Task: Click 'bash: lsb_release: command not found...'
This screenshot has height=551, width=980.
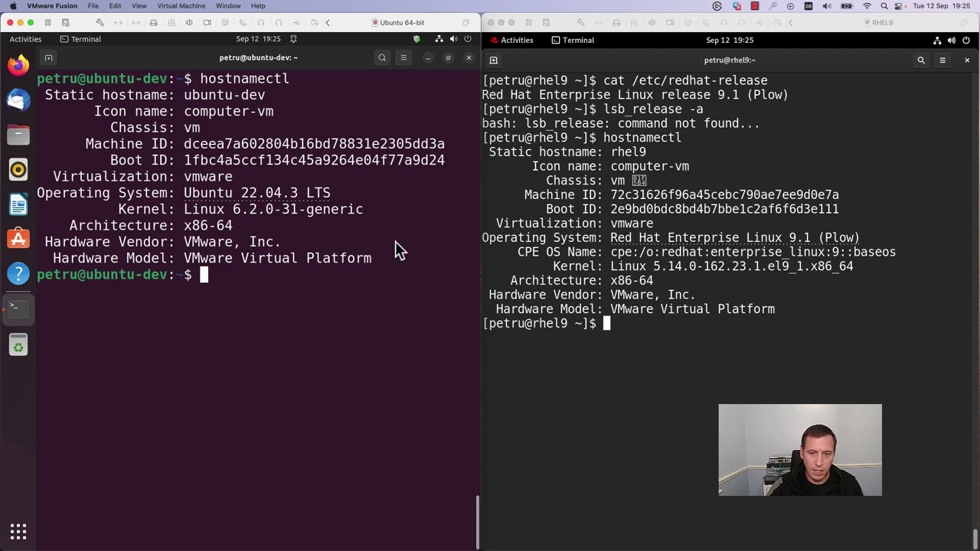Action: (621, 123)
